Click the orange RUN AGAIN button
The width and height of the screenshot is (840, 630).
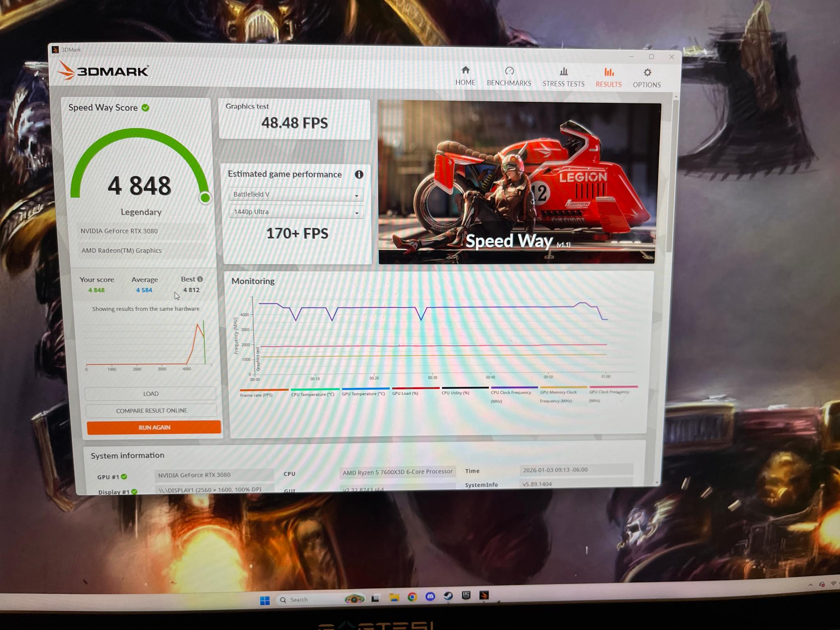coord(154,427)
